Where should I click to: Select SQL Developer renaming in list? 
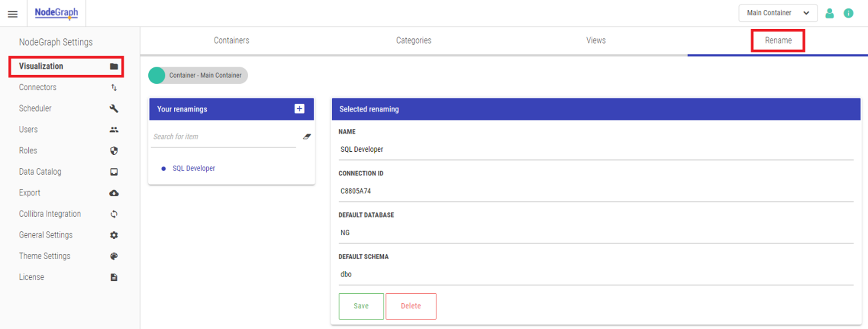[x=193, y=168]
